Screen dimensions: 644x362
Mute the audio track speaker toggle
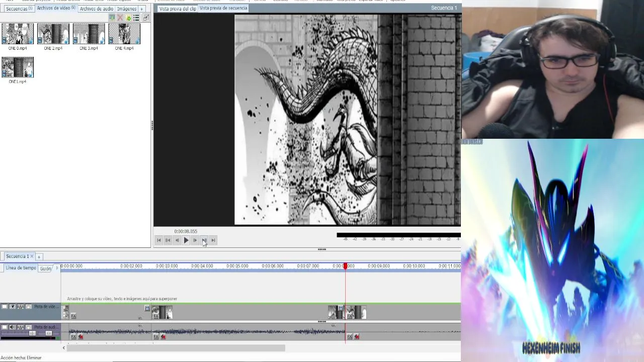[x=12, y=327]
